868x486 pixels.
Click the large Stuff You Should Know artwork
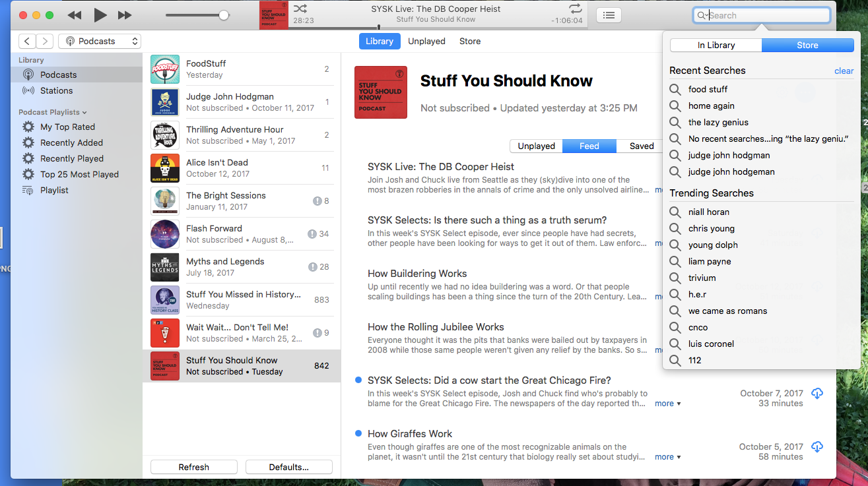[381, 92]
